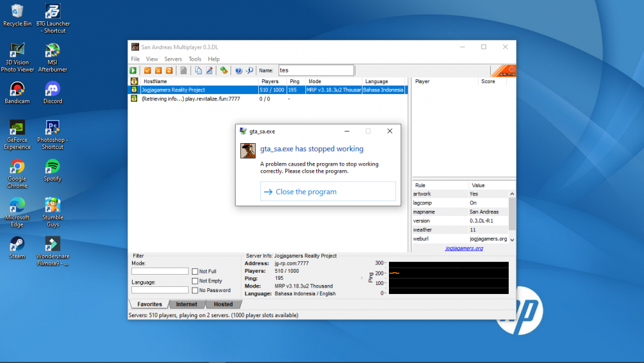This screenshot has width=644, height=363.
Task: Click the lock icon beside play.revitalize.fun row
Action: (x=134, y=99)
